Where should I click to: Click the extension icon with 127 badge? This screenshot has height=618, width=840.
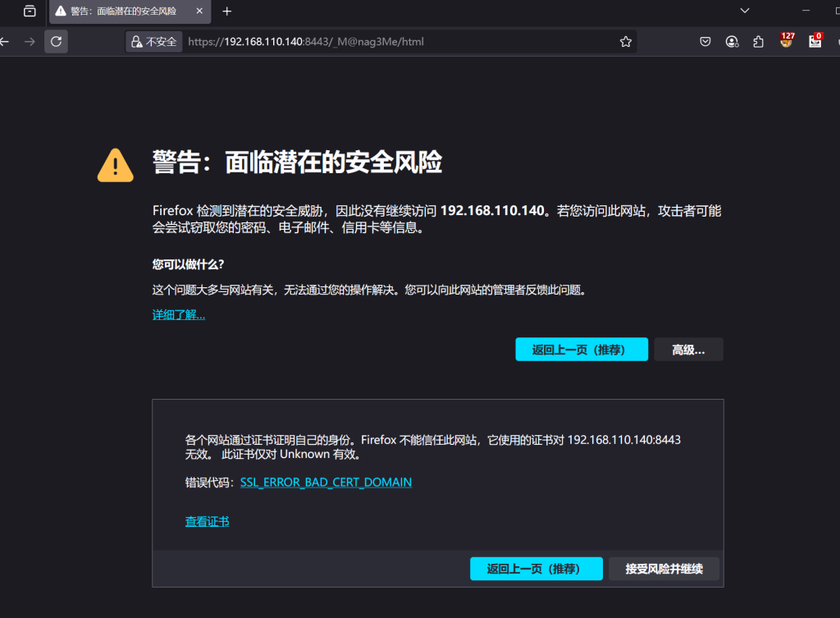787,41
